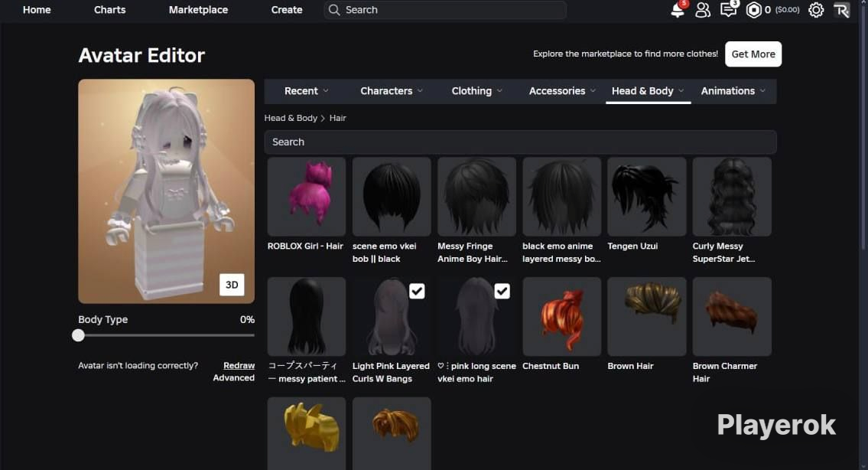Click the Chestnut Bun label text
This screenshot has height=470, width=868.
[x=551, y=366]
